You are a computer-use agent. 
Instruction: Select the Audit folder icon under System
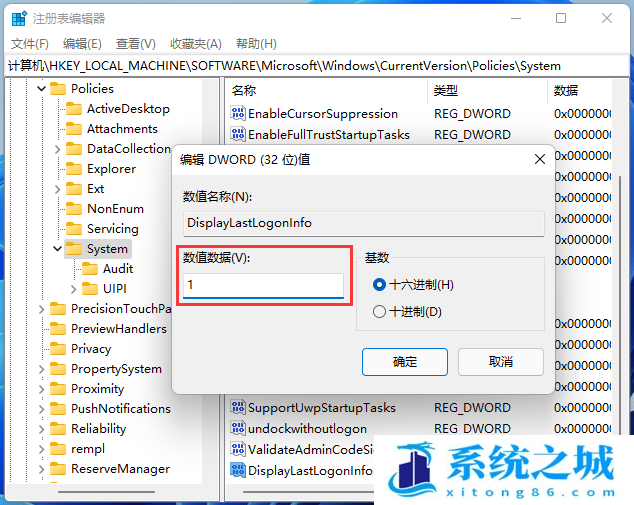[90, 268]
